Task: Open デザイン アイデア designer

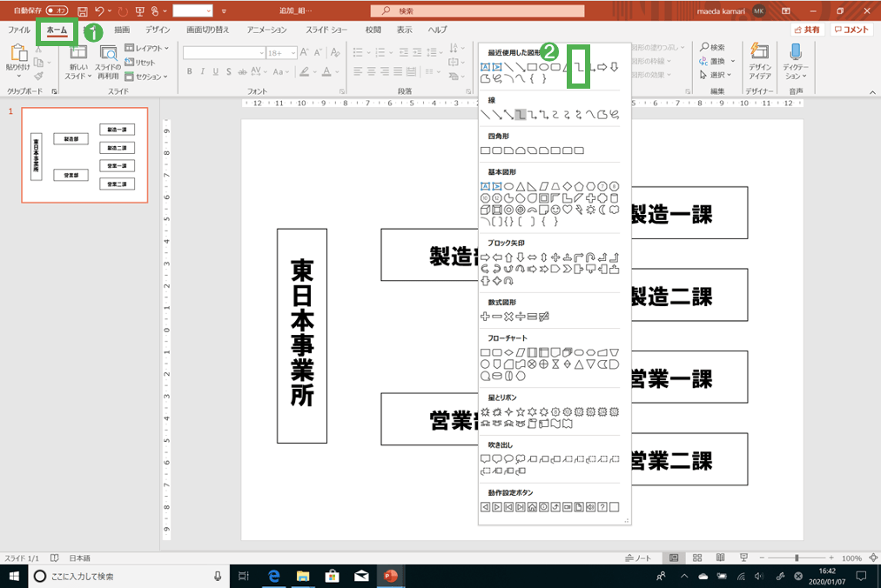Action: pos(760,61)
